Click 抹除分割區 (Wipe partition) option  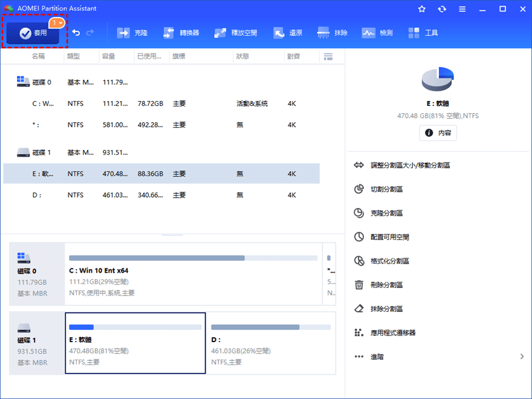(386, 309)
